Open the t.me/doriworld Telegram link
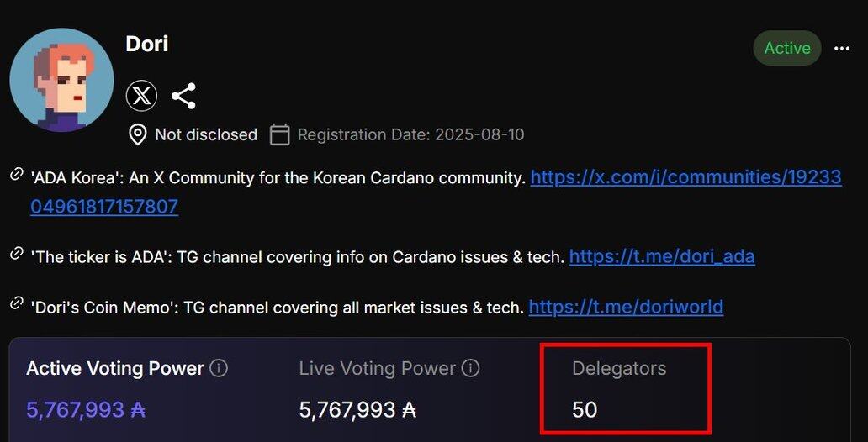 tap(626, 307)
